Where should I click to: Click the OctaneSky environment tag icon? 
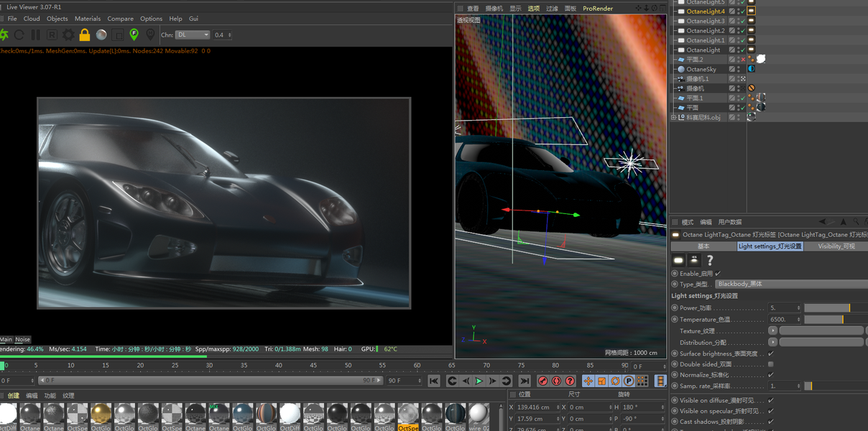(751, 69)
